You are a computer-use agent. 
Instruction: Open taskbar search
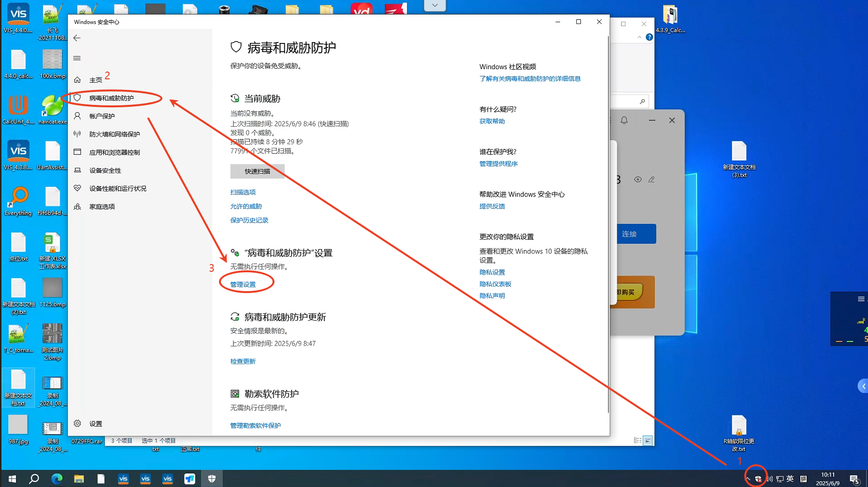coord(34,479)
